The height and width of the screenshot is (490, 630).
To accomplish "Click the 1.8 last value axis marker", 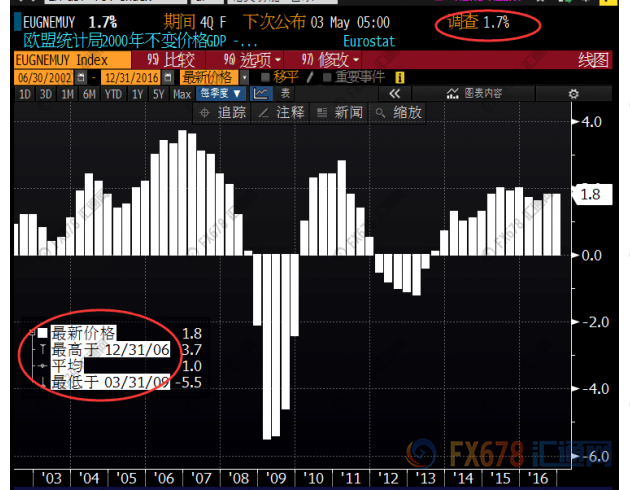I will [592, 195].
